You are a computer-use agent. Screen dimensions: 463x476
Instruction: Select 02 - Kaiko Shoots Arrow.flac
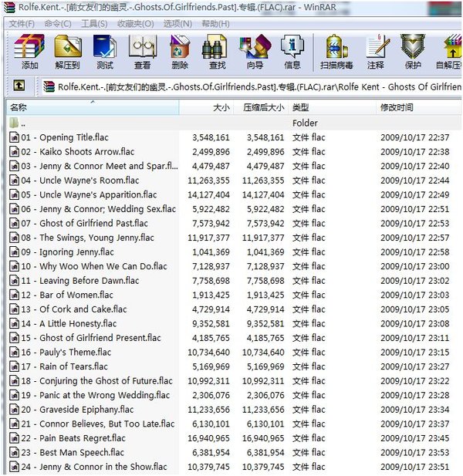point(78,152)
